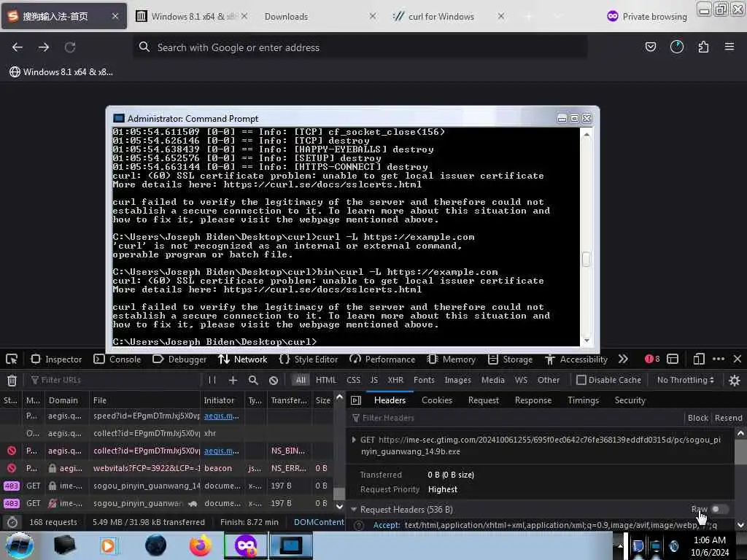Image resolution: width=747 pixels, height=560 pixels.
Task: Collapse the Request Headers section
Action: point(354,509)
